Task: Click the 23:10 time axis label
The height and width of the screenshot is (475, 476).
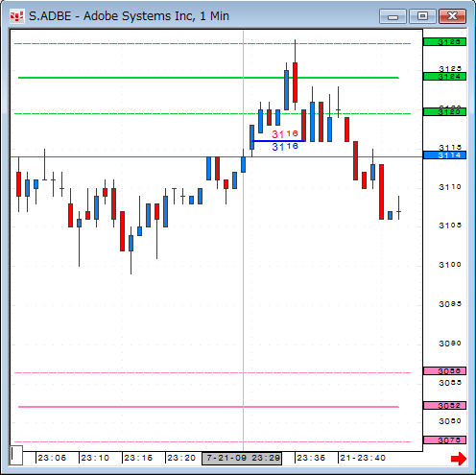Action: (x=95, y=458)
